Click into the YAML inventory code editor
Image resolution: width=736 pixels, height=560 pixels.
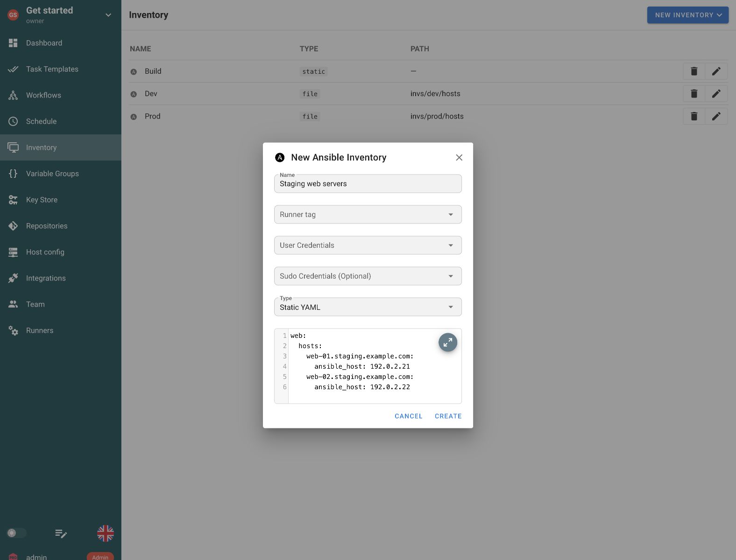click(368, 366)
